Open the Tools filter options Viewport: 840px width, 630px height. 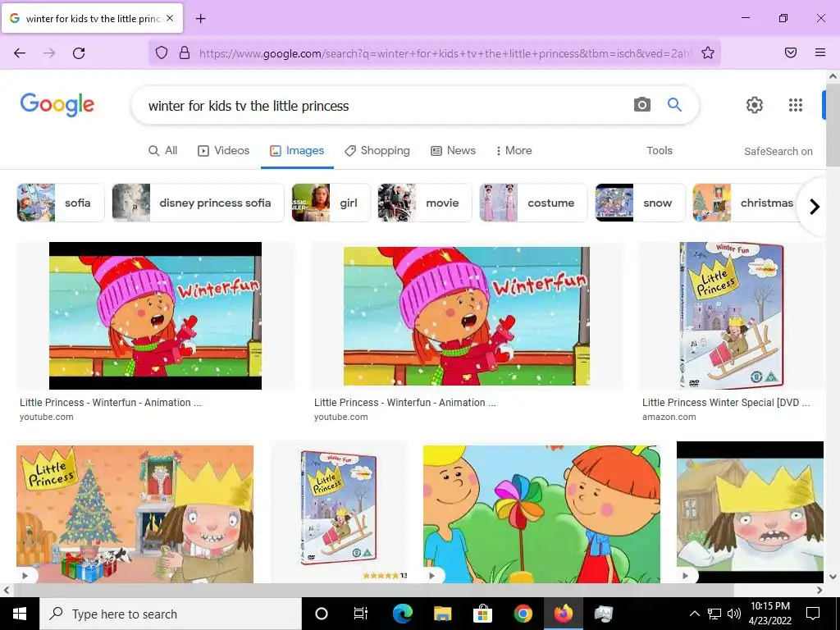point(659,151)
